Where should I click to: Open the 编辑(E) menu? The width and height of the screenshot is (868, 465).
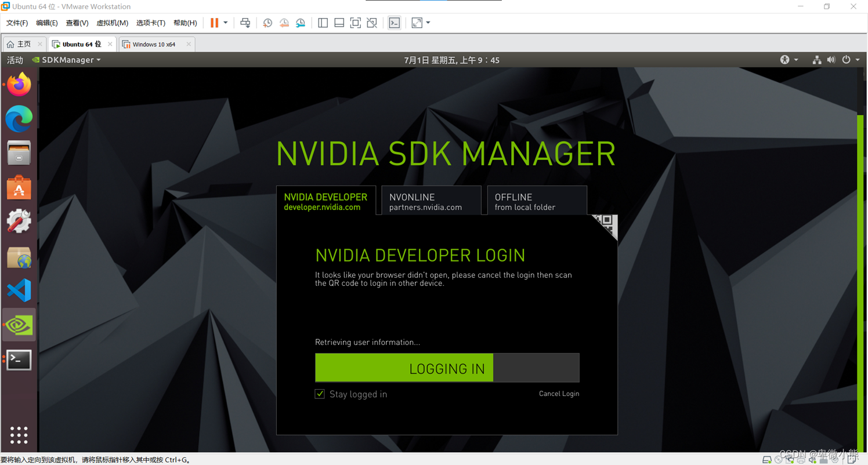(47, 23)
